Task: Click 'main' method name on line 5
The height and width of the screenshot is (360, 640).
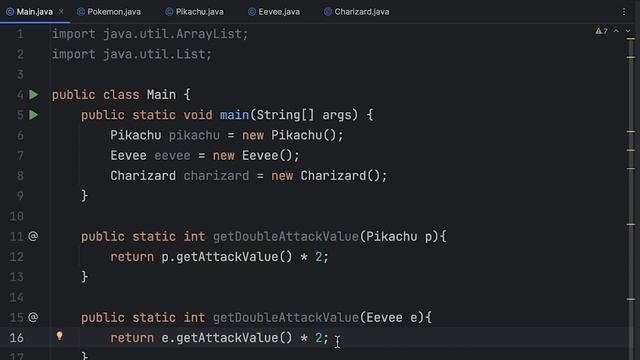Action: (234, 115)
